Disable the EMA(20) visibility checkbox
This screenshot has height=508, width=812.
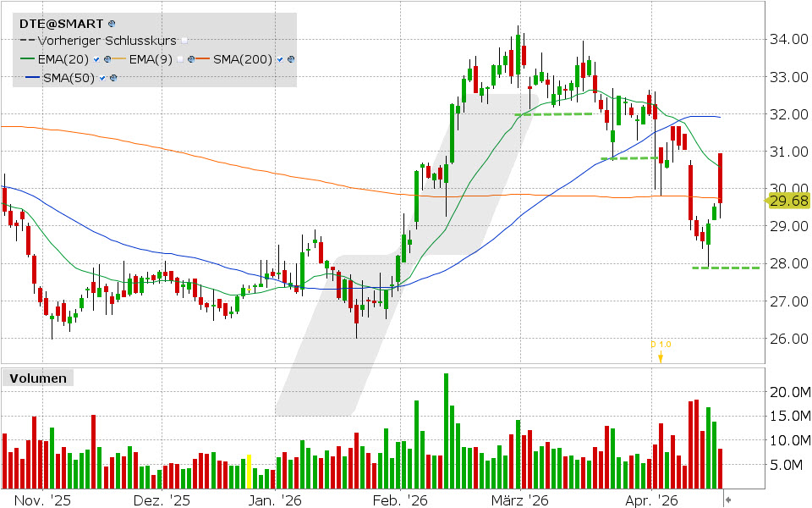[x=96, y=59]
